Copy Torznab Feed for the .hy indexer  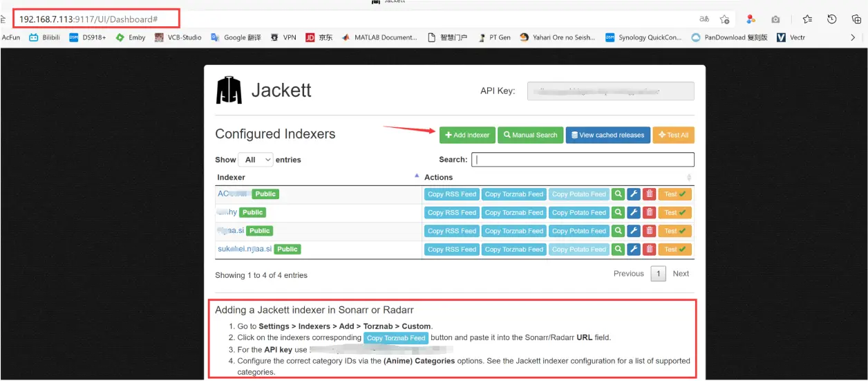point(514,212)
